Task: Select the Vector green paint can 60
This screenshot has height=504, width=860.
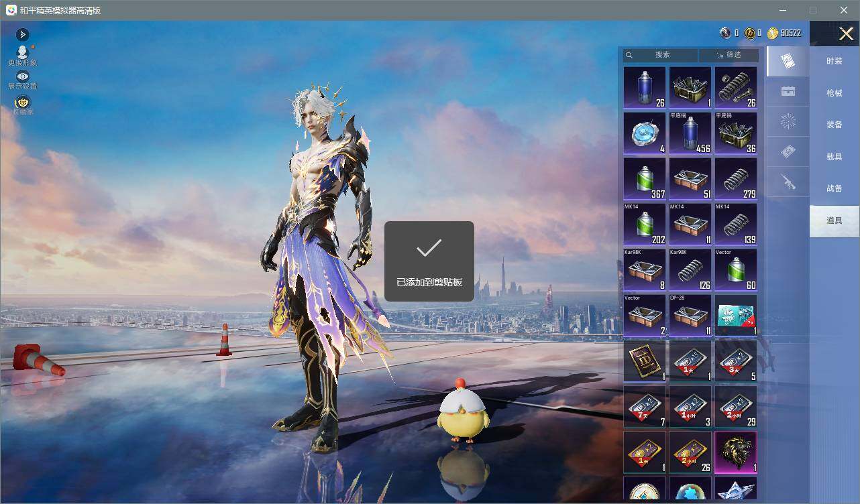Action: [736, 269]
